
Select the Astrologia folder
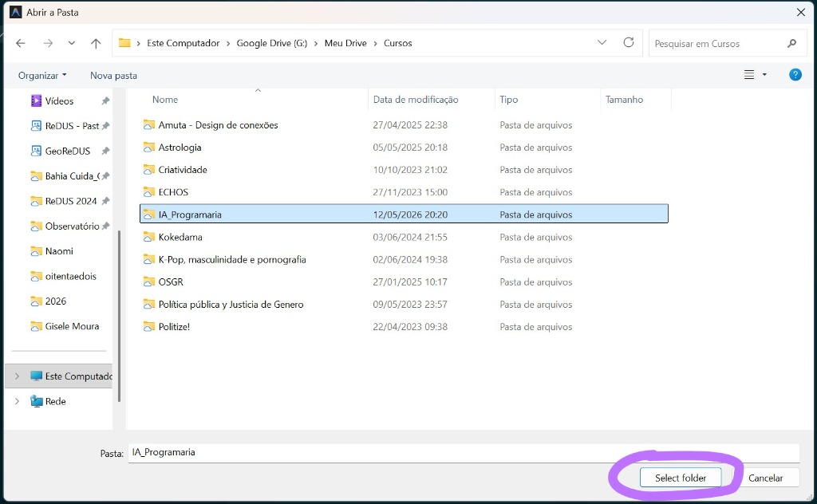180,148
